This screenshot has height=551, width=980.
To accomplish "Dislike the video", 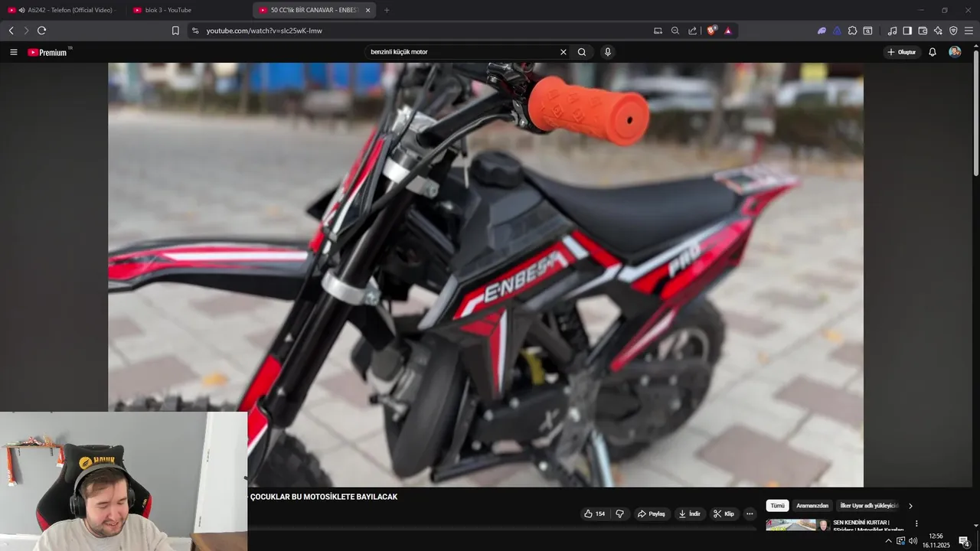I will (620, 514).
